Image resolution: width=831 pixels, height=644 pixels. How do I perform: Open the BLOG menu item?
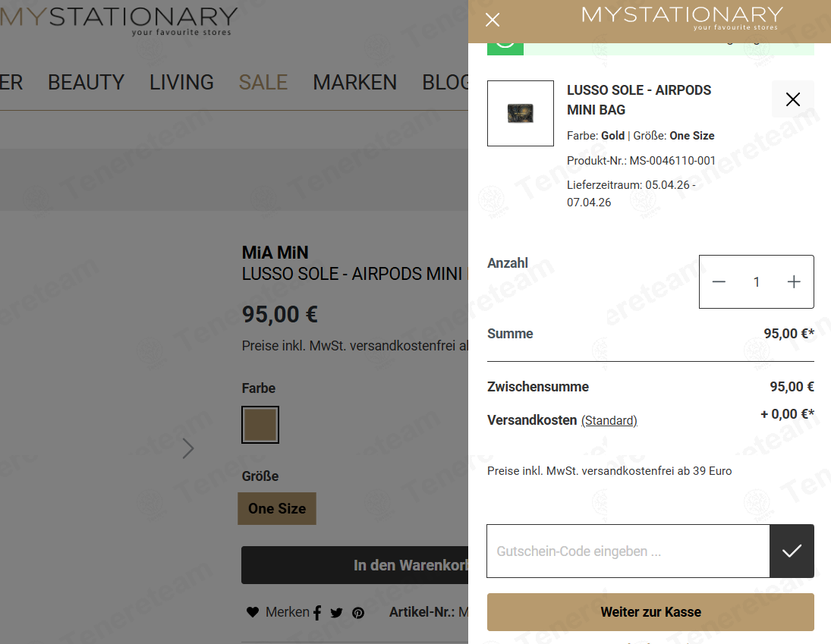pos(445,82)
